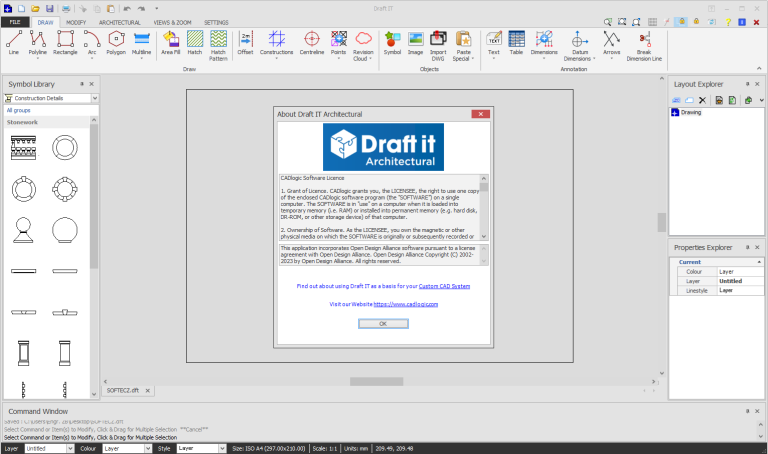Select the Hatch tool
768x454 pixels.
pyautogui.click(x=195, y=42)
